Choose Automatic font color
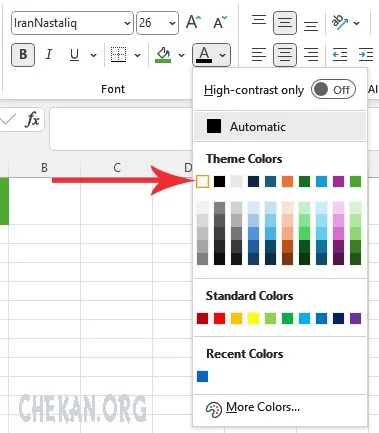Image resolution: width=379 pixels, height=433 pixels. point(280,127)
